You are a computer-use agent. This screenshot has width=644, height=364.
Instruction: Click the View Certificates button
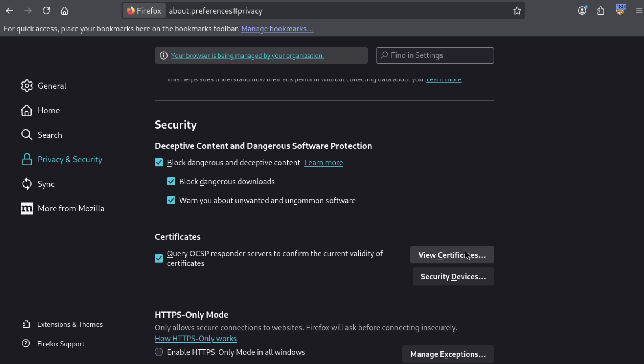(452, 255)
